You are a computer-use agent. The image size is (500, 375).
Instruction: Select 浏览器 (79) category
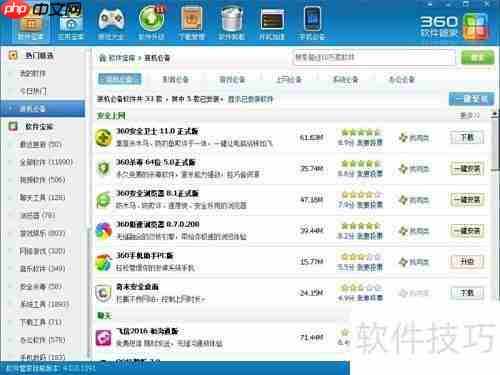[38, 215]
